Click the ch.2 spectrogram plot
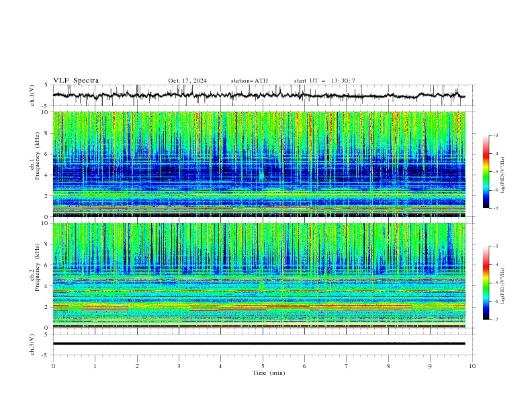Image resolution: width=532 pixels, height=411 pixels. [x=259, y=275]
